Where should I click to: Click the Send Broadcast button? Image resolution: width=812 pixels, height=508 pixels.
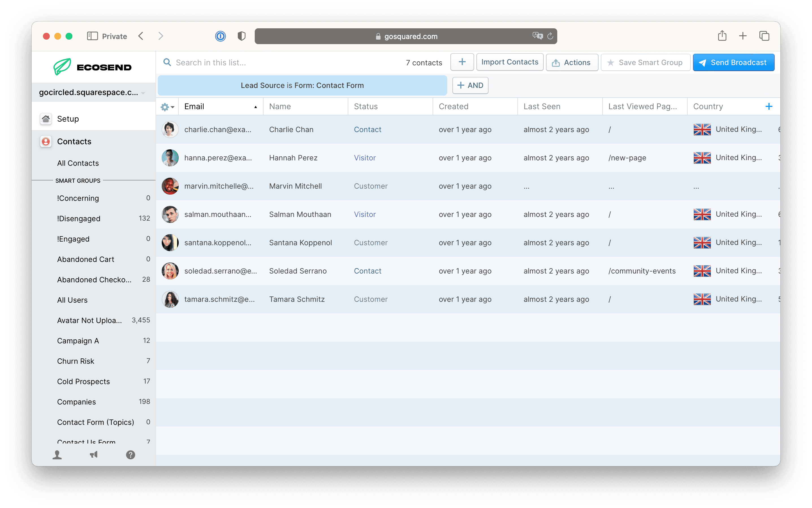click(x=733, y=63)
